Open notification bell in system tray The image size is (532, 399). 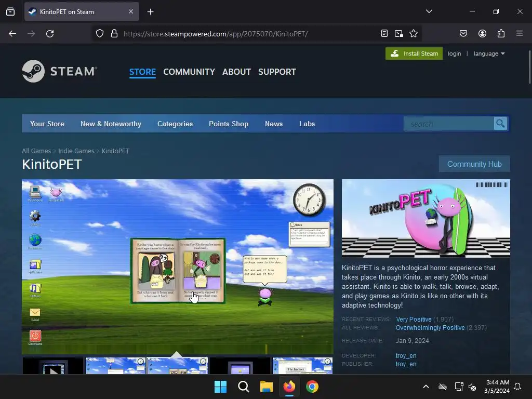[518, 387]
